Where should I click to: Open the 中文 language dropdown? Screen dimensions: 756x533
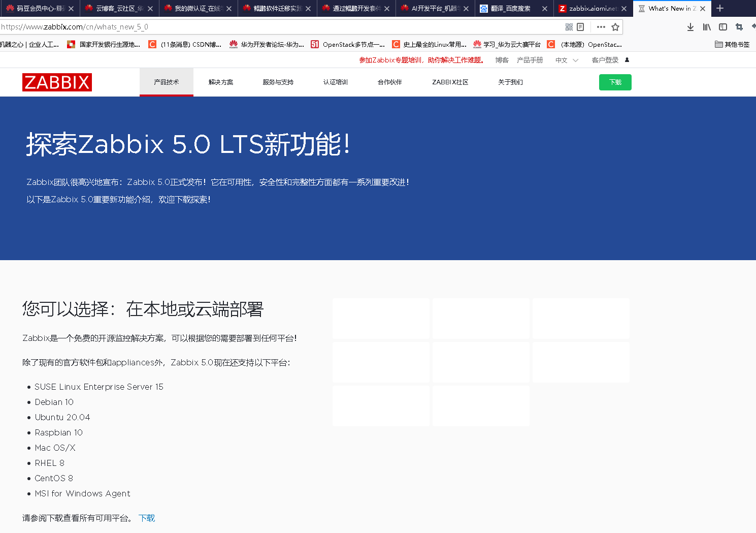tap(567, 60)
